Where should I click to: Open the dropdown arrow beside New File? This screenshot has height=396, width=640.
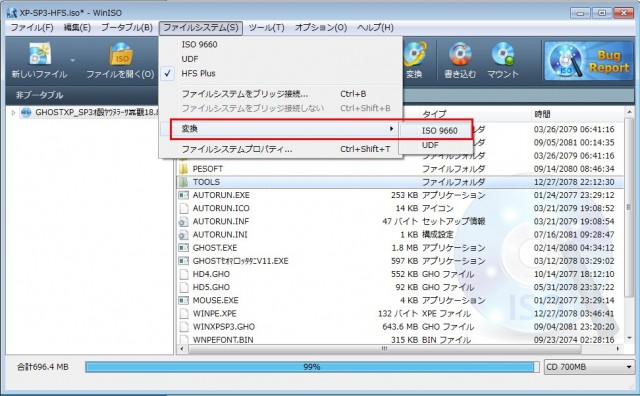click(x=73, y=60)
